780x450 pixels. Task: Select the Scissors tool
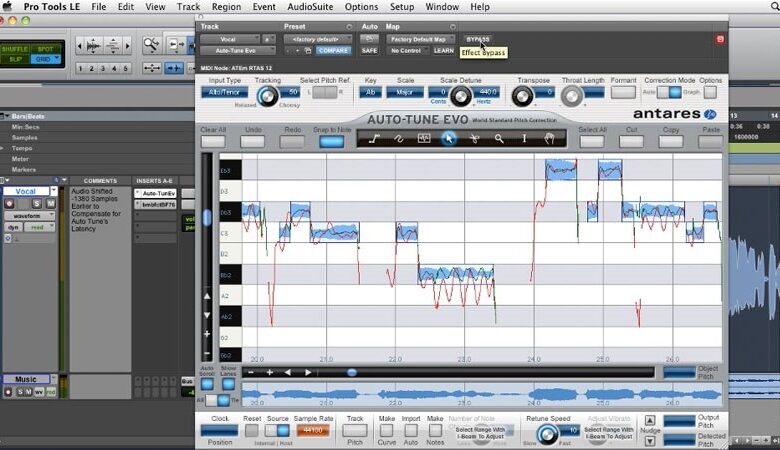(474, 139)
